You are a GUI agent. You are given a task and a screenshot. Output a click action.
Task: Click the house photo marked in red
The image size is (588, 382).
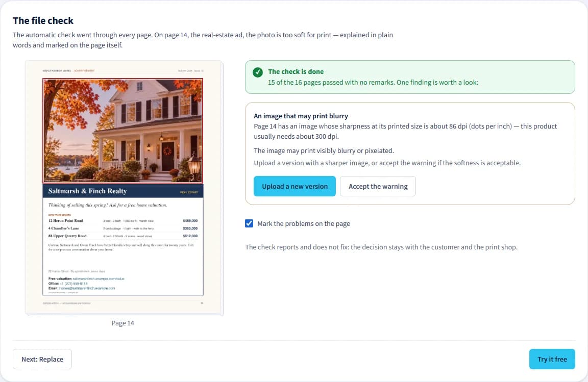122,131
